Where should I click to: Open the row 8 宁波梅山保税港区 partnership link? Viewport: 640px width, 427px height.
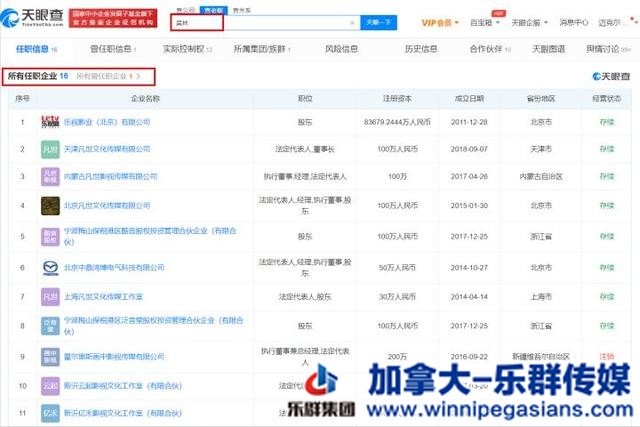click(x=153, y=326)
